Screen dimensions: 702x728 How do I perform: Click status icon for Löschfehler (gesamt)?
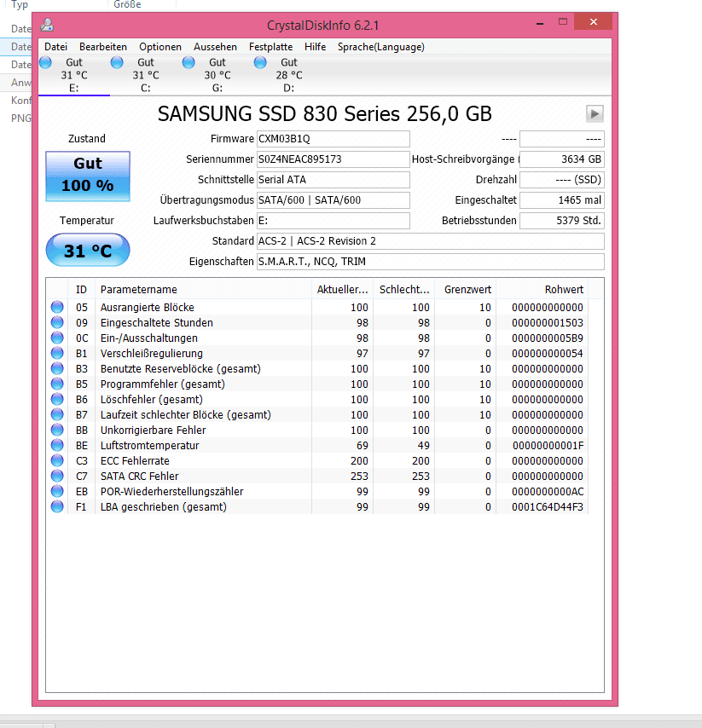coord(57,399)
